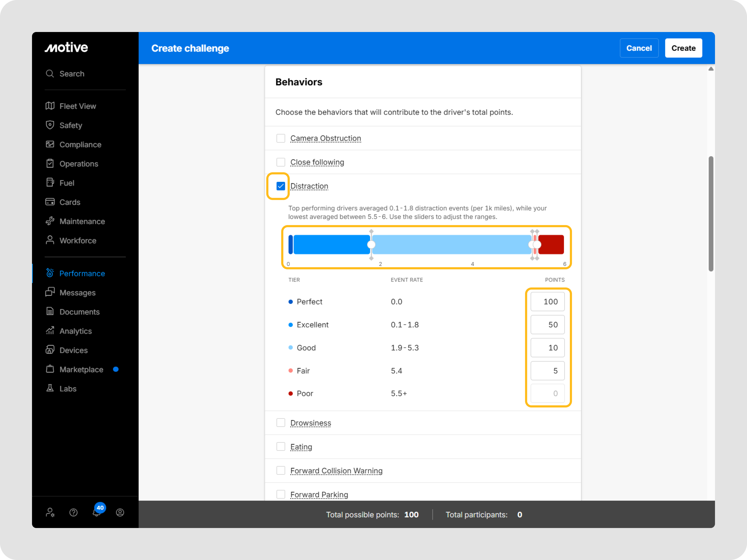The width and height of the screenshot is (747, 560).
Task: Open Marketplace from the sidebar
Action: (81, 369)
